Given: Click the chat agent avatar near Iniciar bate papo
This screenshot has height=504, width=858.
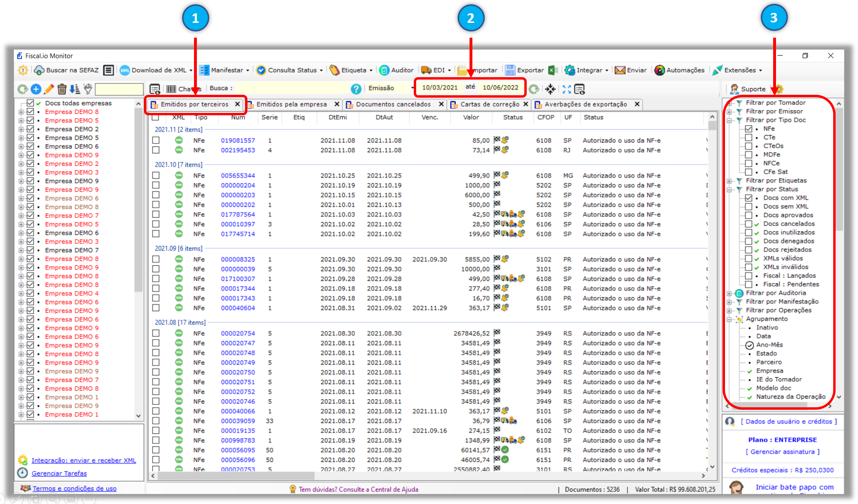Looking at the screenshot, I should pyautogui.click(x=737, y=487).
